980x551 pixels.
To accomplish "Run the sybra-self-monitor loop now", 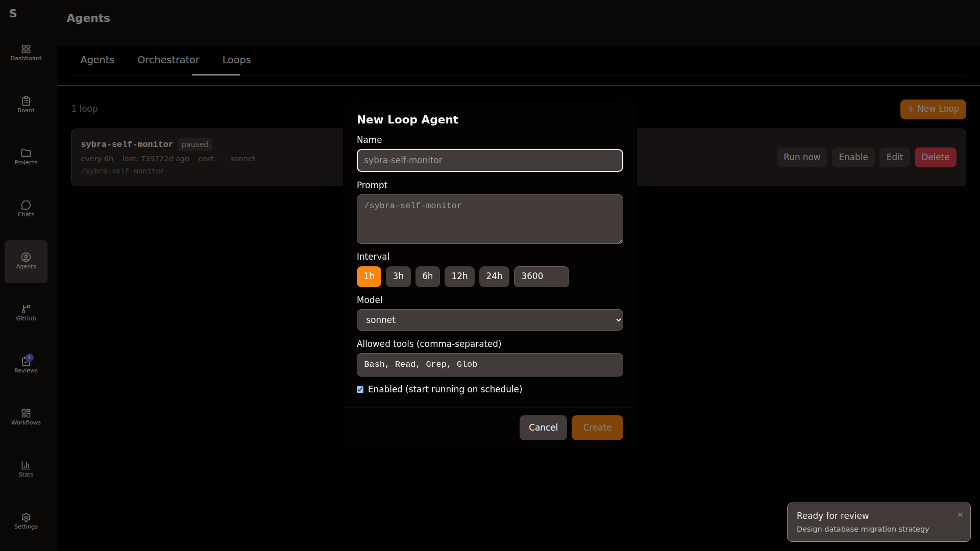I will tap(801, 157).
